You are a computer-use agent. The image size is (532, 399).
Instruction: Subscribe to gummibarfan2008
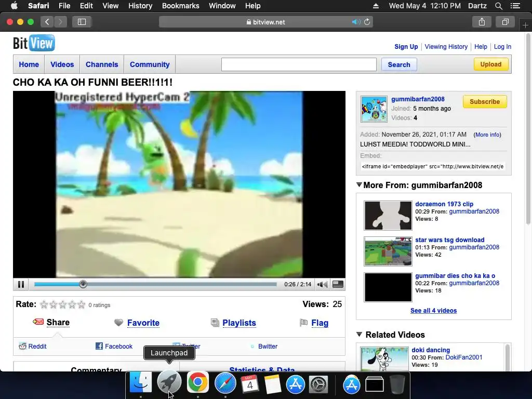(x=485, y=101)
